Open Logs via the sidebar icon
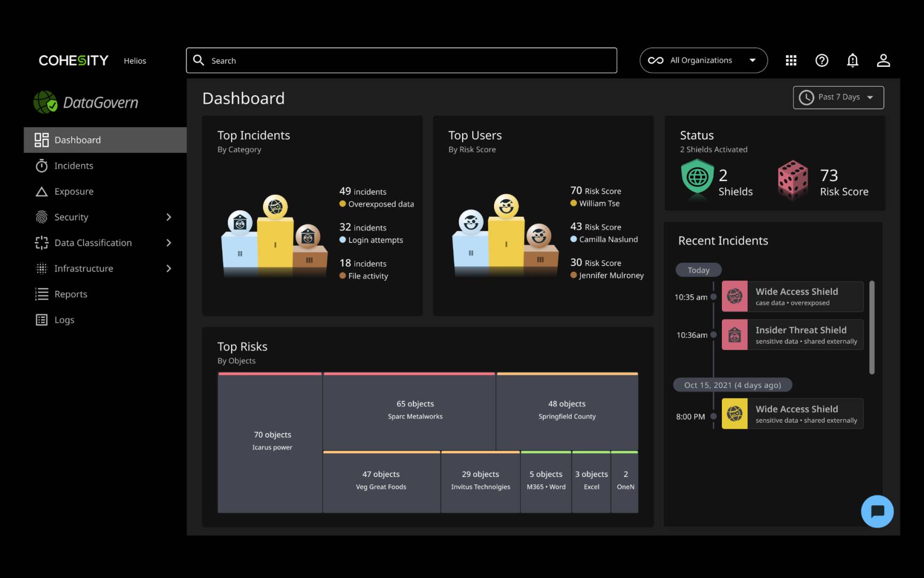 41,320
